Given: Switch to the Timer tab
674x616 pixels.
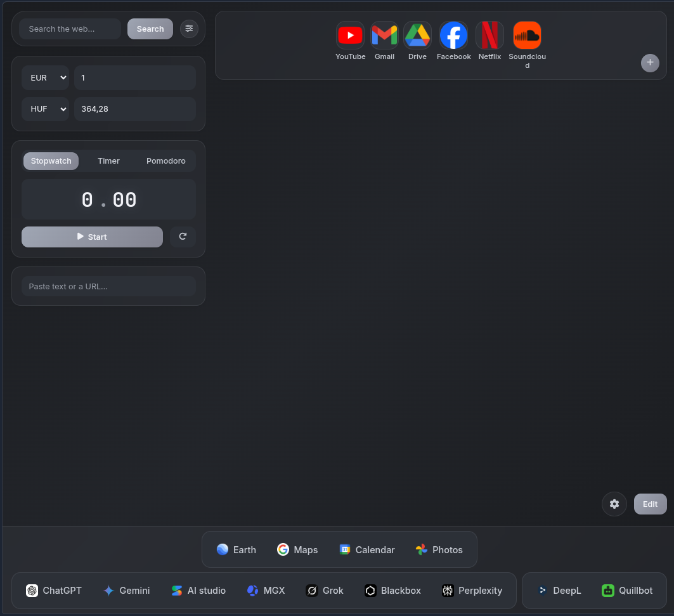Looking at the screenshot, I should coord(108,161).
